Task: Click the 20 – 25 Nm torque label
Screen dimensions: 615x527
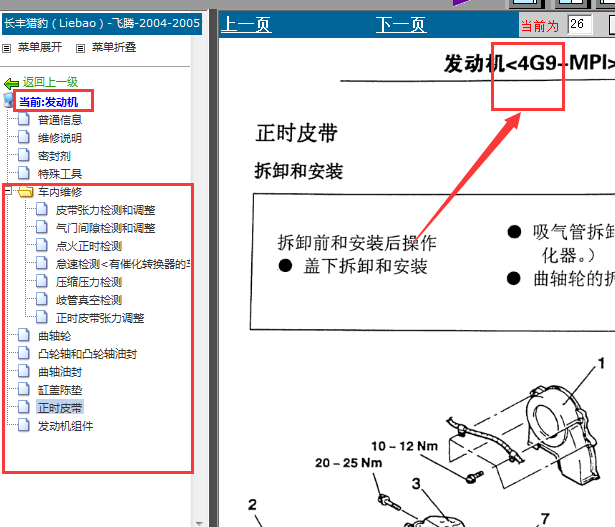Action: pos(348,463)
